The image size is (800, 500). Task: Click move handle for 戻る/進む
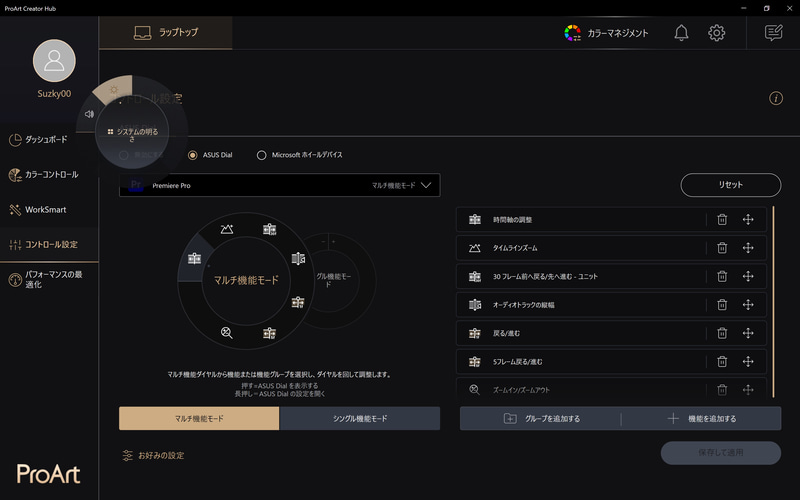point(748,333)
